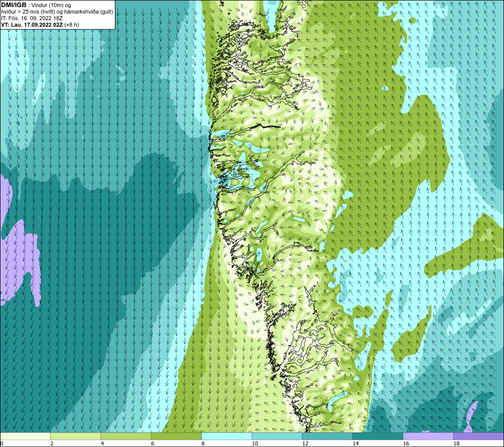Viewport: 504px width, 447px height.
Task: Click the scale label '14'
Action: 355,444
